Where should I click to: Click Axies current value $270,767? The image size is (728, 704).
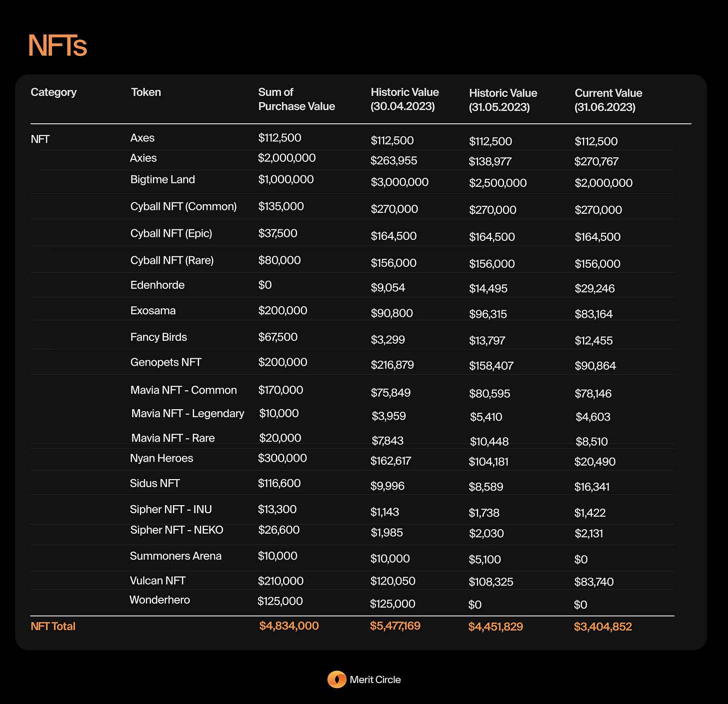click(596, 161)
